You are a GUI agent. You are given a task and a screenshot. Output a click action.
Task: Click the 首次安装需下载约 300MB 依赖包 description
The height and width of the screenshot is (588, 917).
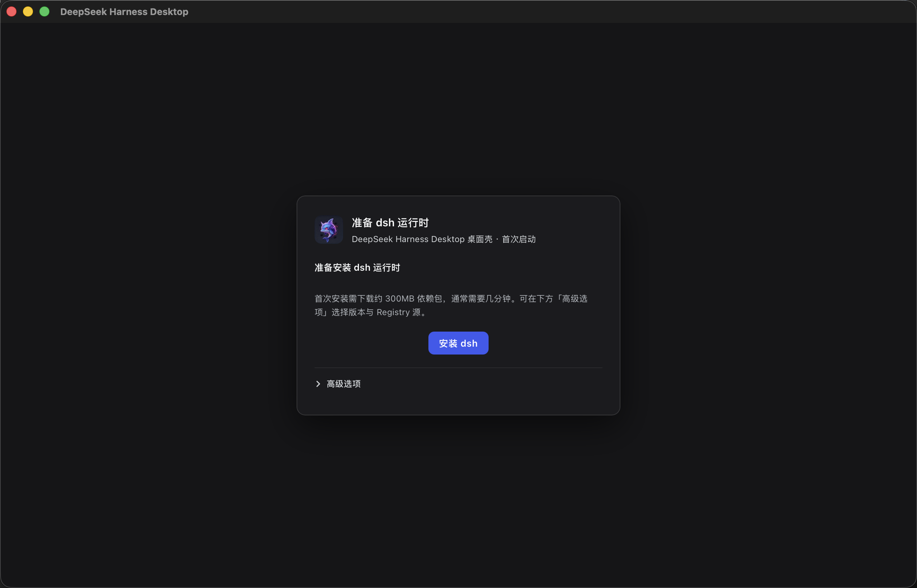[x=451, y=305]
